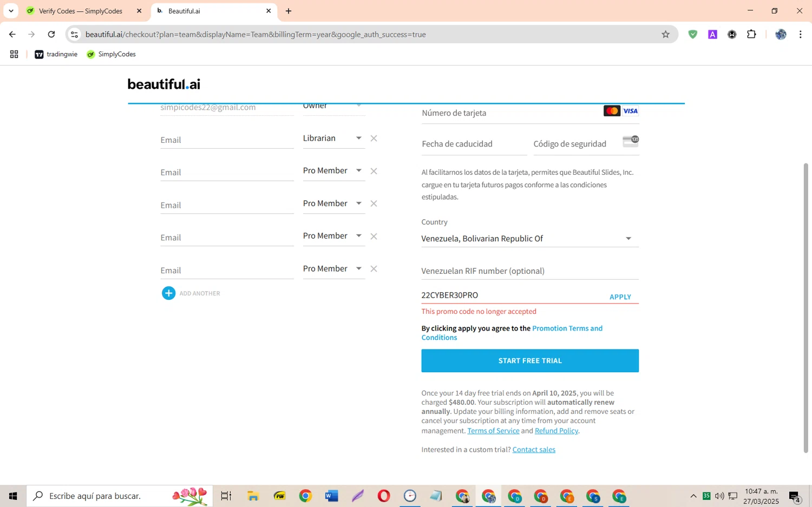Click the Windows taskbar search box

120,496
